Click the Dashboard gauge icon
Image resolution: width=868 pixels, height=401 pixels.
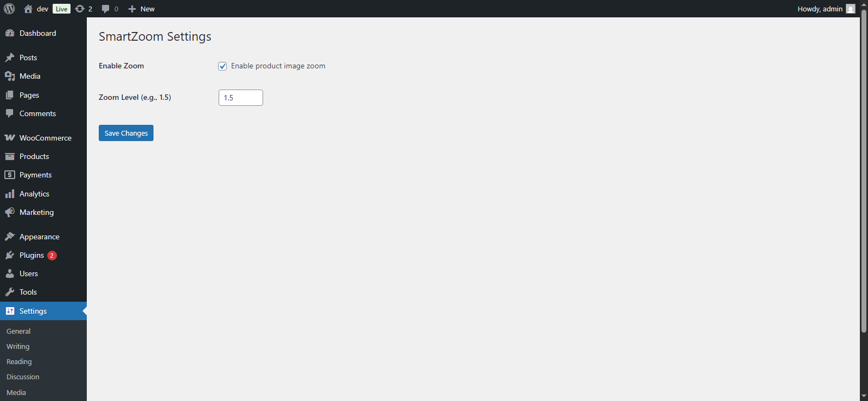10,33
